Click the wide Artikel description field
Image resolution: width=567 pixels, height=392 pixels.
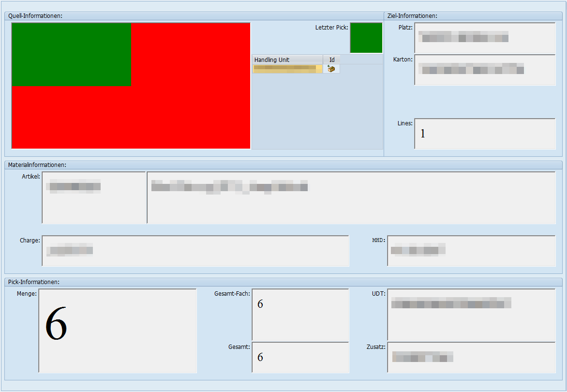(x=351, y=197)
